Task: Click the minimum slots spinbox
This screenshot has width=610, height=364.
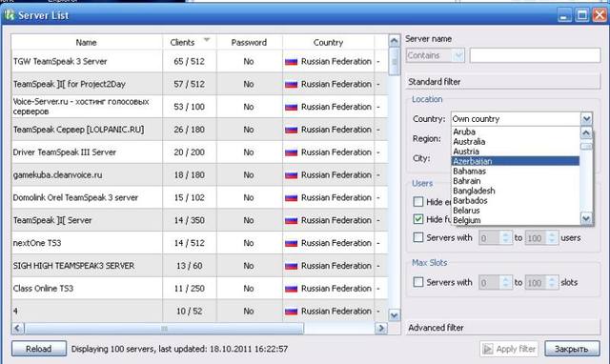Action: pos(495,282)
